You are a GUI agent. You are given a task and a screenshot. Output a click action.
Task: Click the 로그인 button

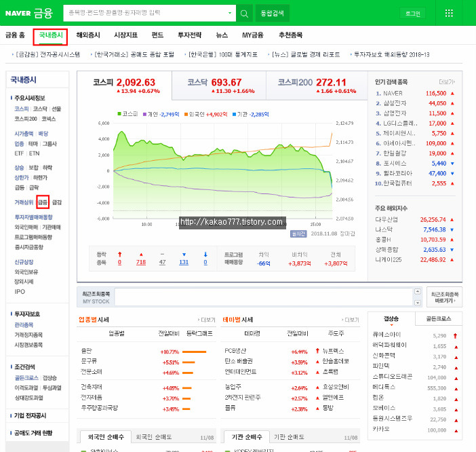412,14
